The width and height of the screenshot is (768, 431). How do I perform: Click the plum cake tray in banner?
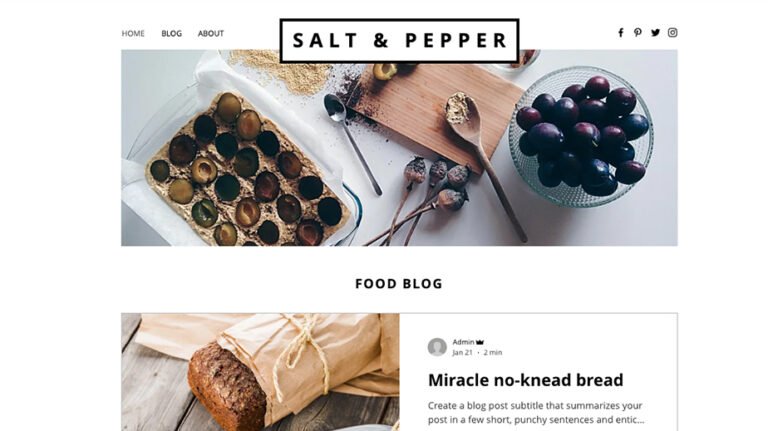click(x=245, y=167)
